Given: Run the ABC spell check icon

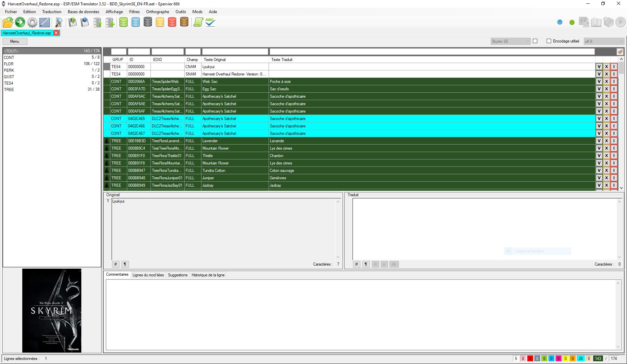Looking at the screenshot, I should click(210, 23).
